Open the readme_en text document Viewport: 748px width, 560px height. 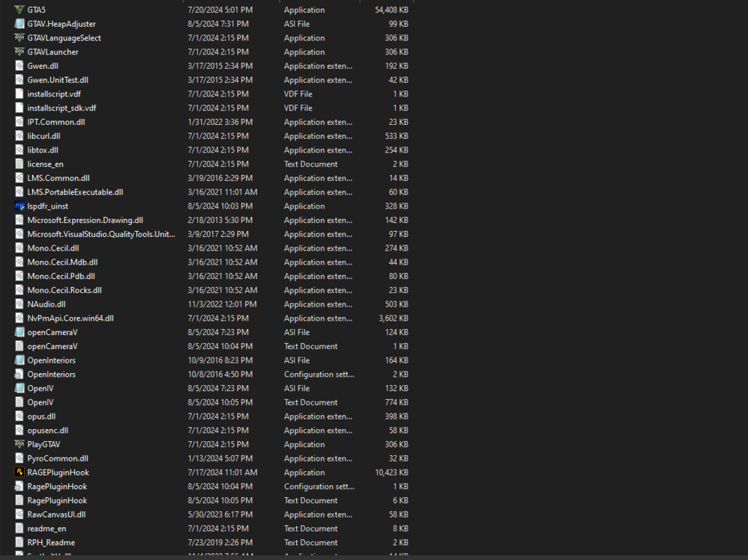click(x=46, y=528)
